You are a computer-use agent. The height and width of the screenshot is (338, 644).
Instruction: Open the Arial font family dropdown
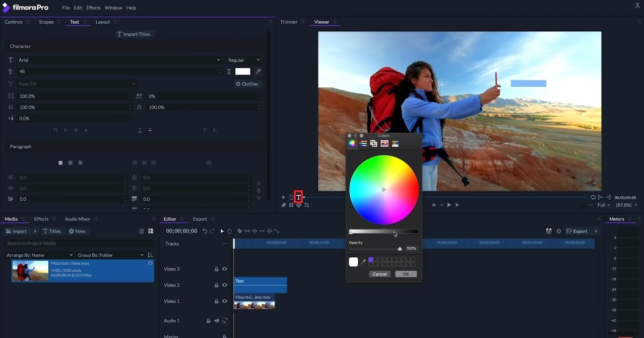click(218, 60)
